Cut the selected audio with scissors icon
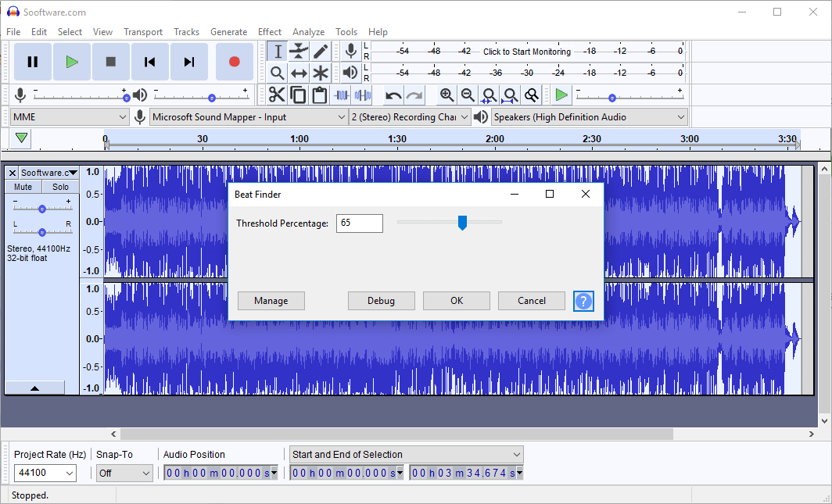Image resolution: width=832 pixels, height=504 pixels. [x=277, y=94]
